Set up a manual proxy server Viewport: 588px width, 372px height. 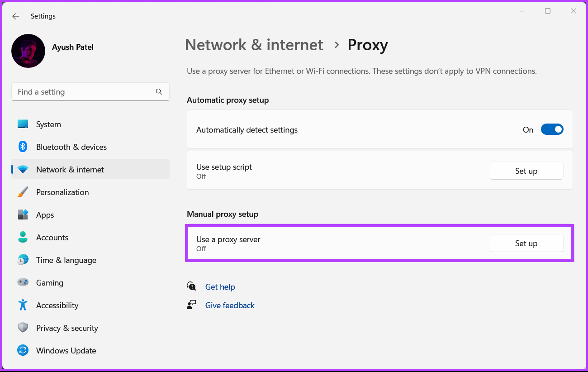(x=526, y=243)
